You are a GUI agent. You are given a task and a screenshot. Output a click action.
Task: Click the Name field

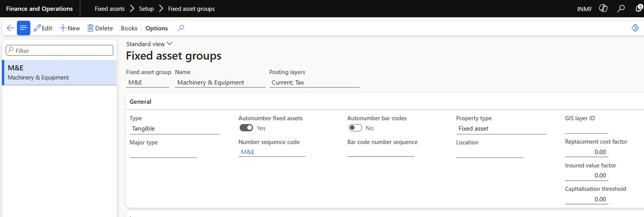click(x=220, y=82)
